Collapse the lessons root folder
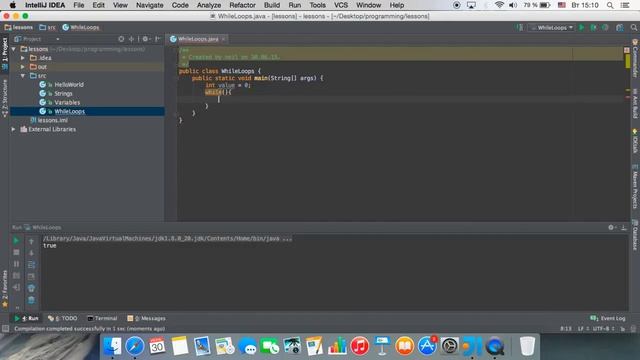The width and height of the screenshot is (640, 360). (13, 49)
